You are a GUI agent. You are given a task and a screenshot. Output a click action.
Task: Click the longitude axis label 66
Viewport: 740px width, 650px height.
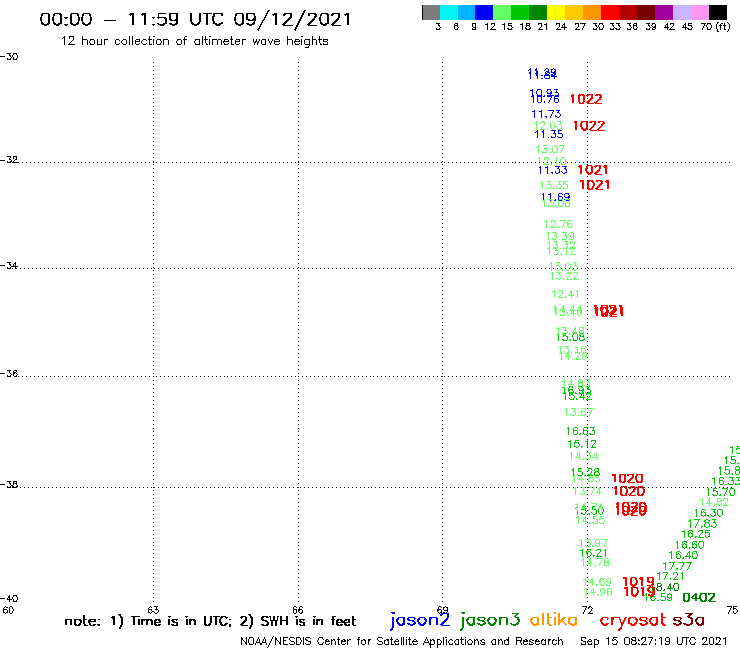(298, 610)
